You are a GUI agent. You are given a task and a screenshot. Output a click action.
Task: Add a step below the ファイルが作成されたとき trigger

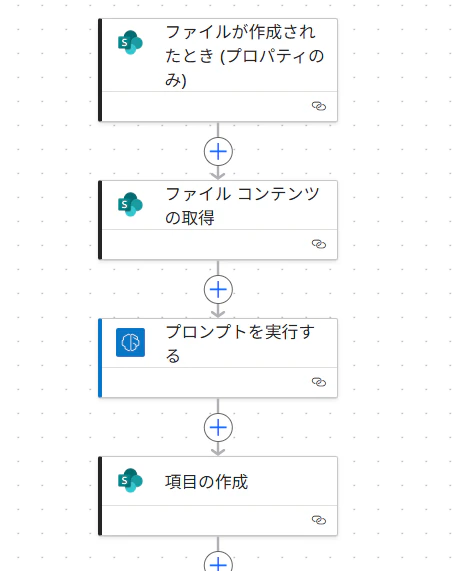(218, 151)
